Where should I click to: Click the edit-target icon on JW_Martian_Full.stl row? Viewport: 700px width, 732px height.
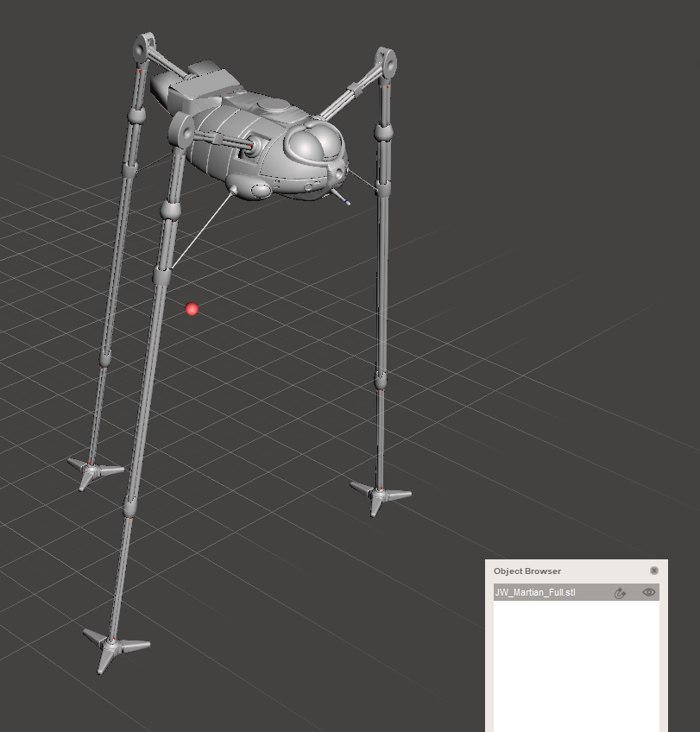coord(620,593)
